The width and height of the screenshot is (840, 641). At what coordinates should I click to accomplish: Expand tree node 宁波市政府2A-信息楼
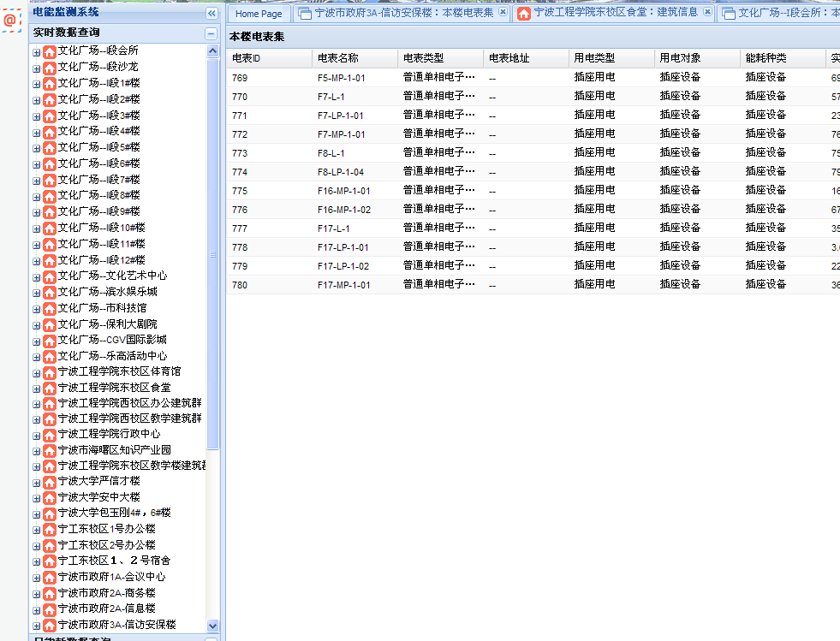tap(37, 610)
